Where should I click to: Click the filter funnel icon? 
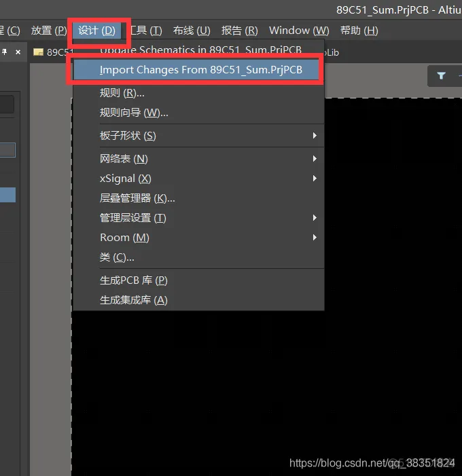[442, 75]
